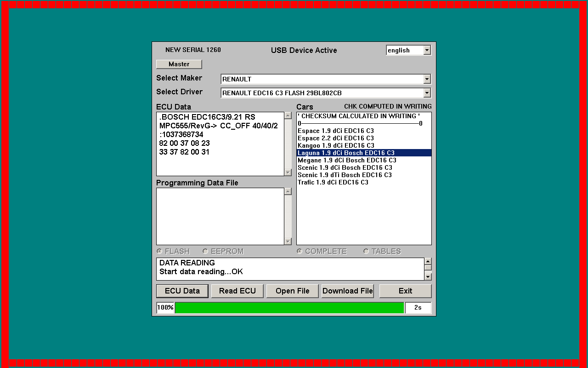
Task: Click the Exit button
Action: [405, 291]
